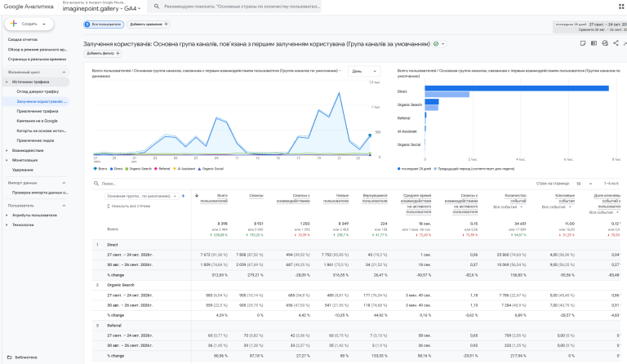This screenshot has width=627, height=364.
Task: Open Когорты на основе источников report
Action: coord(41,131)
